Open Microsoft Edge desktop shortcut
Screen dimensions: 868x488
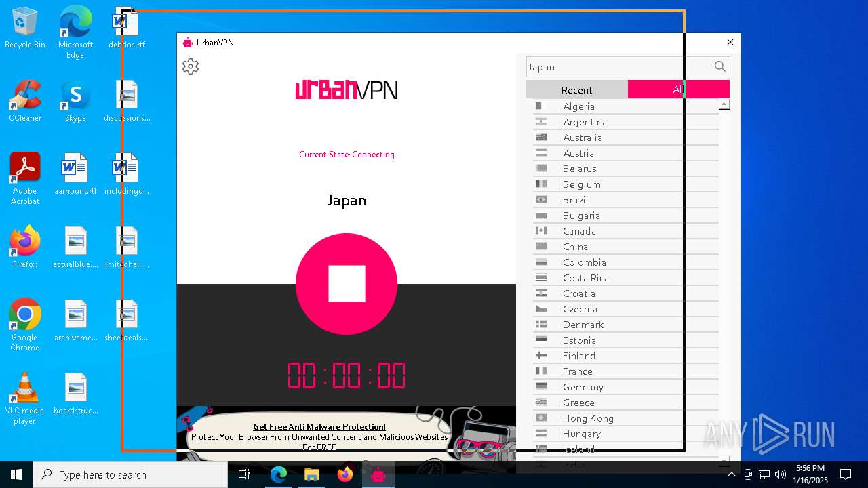click(x=75, y=33)
